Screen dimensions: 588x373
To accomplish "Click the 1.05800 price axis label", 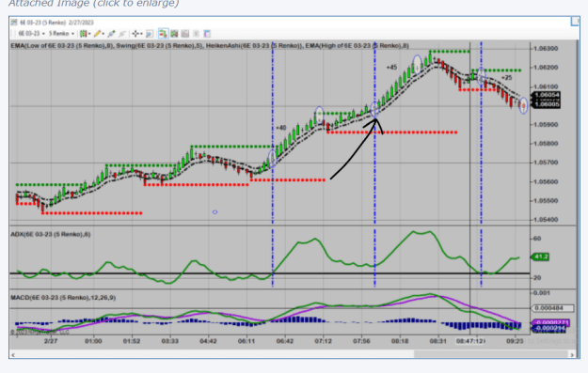I will pyautogui.click(x=546, y=144).
